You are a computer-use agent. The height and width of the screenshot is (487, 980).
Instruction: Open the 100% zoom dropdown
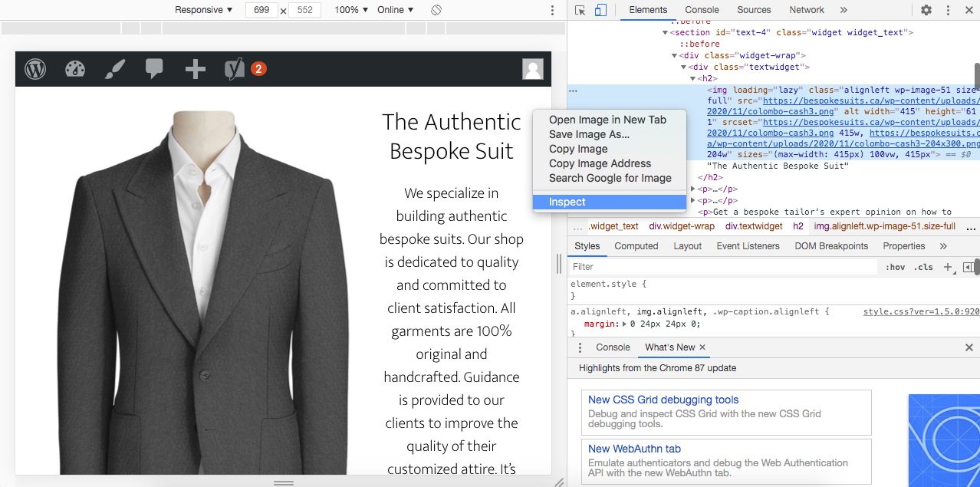(x=350, y=9)
